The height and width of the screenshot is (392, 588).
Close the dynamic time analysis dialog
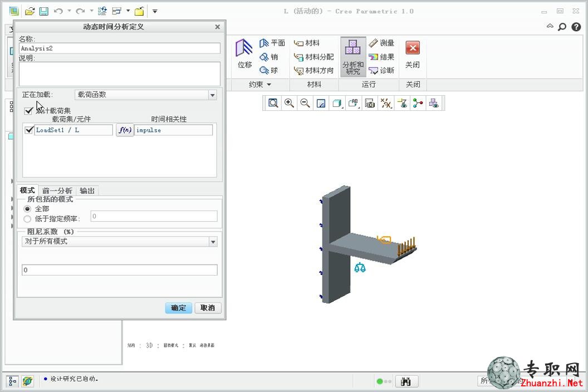tap(218, 27)
